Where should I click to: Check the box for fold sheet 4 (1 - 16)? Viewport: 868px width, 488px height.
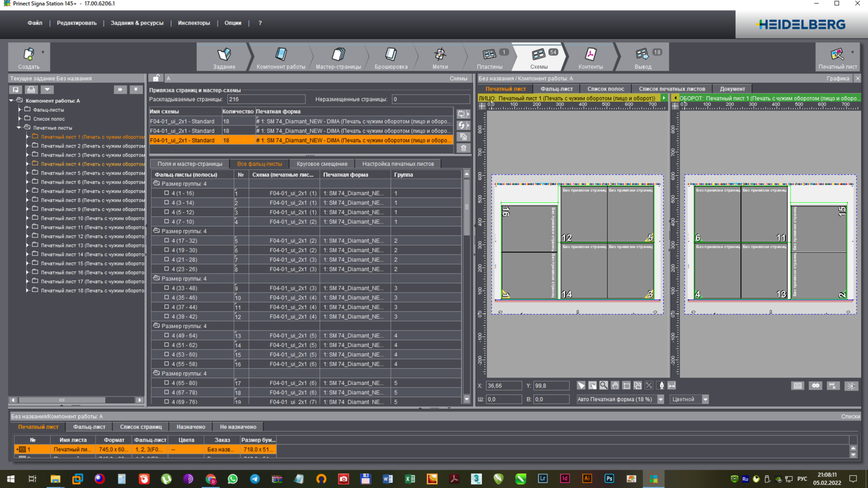pyautogui.click(x=167, y=193)
